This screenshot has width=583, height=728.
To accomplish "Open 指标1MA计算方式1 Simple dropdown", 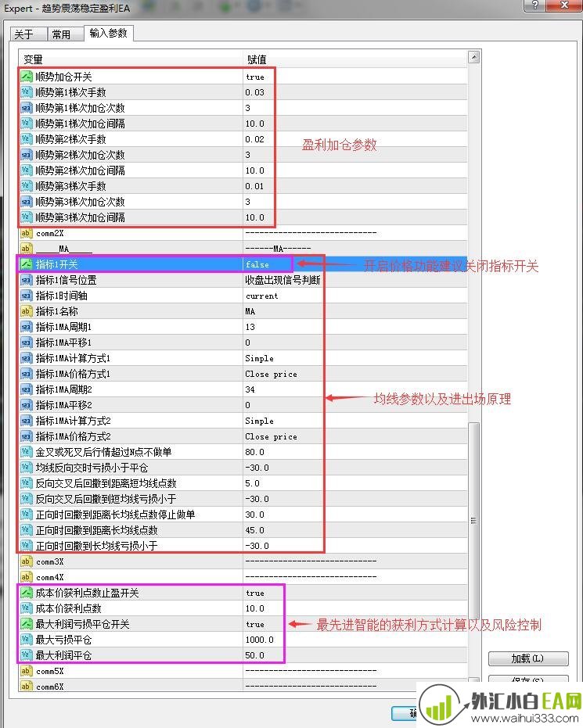I will [259, 358].
